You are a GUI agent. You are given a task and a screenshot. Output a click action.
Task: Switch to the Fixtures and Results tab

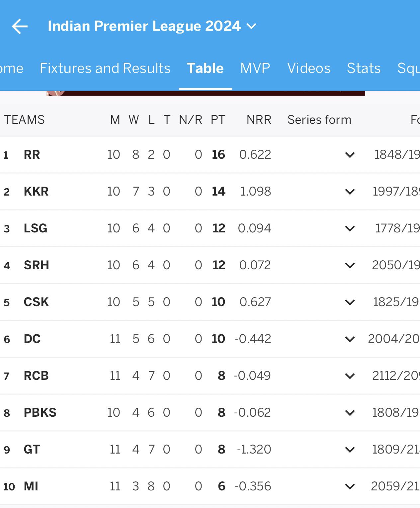tap(105, 68)
